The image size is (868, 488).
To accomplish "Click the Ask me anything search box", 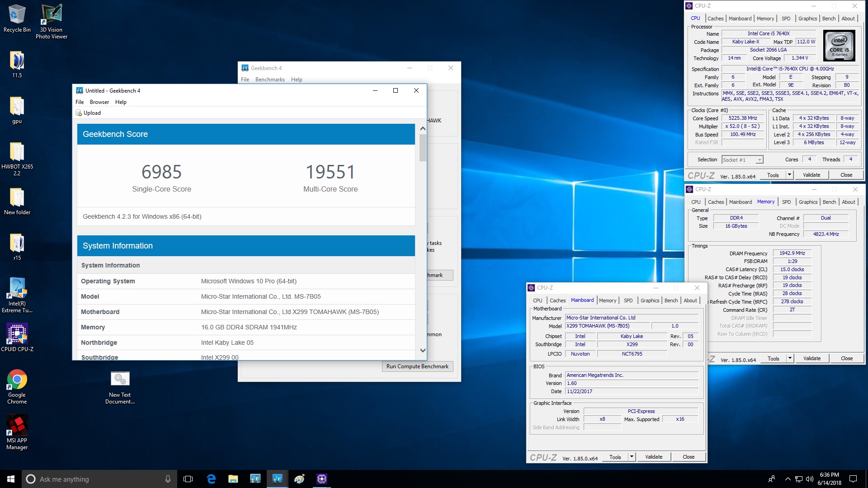I will click(99, 479).
